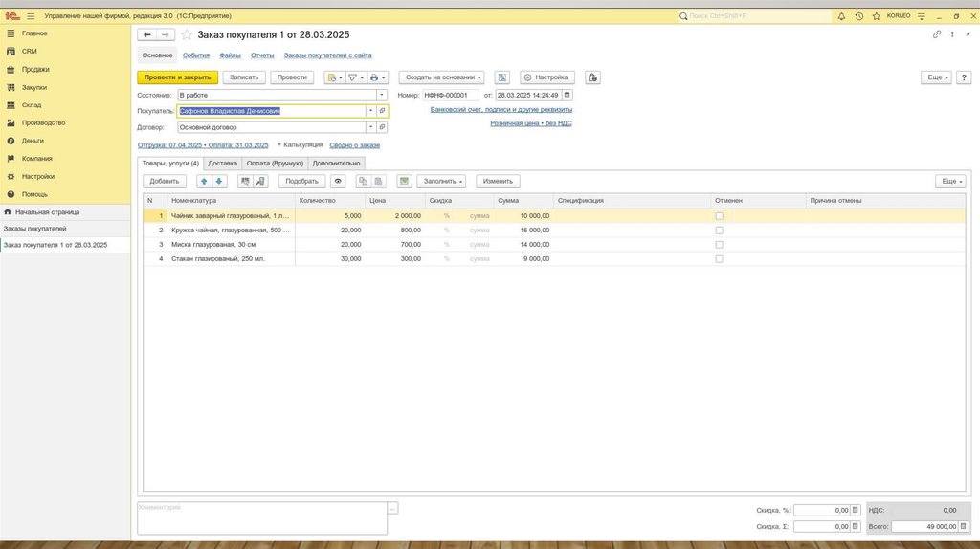The width and height of the screenshot is (980, 549).
Task: Open the Склад section
Action: coord(32,105)
